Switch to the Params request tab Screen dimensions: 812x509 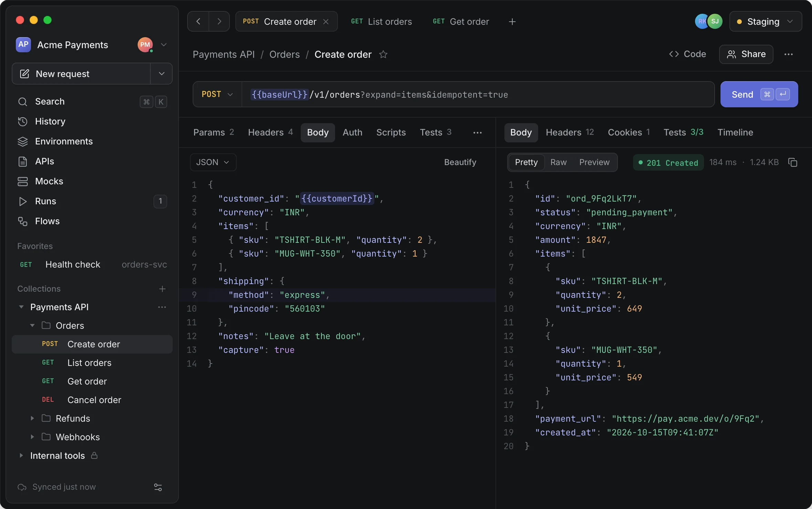(214, 132)
